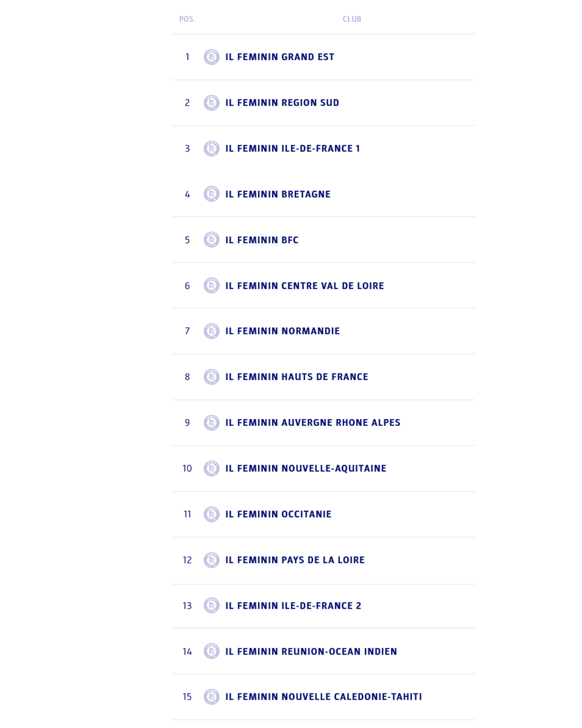Click the crest next to IL FEMININ REUNION-OCEAN INDIEN
This screenshot has height=728, width=582.
coord(211,651)
